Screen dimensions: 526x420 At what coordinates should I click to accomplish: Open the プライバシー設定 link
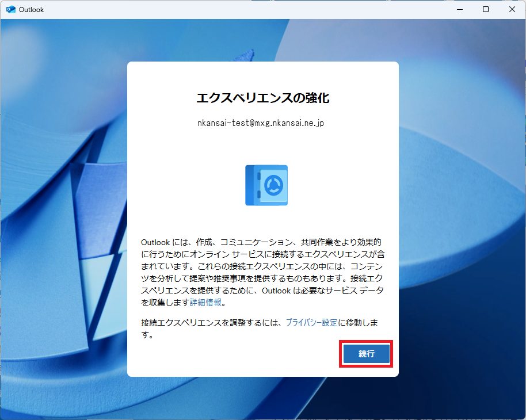[312, 323]
